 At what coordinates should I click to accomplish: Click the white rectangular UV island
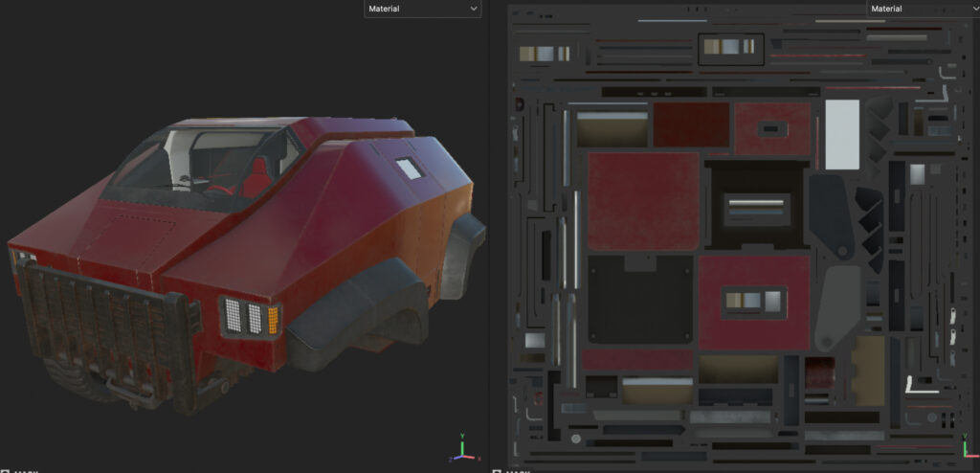[842, 134]
